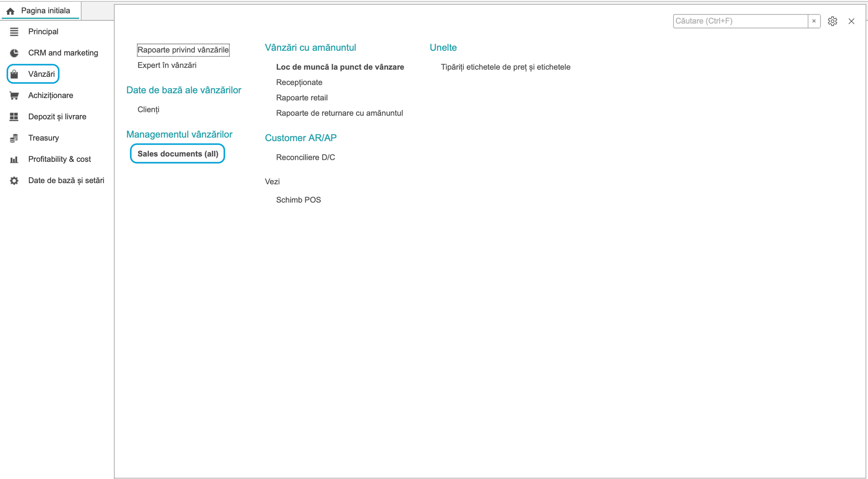Open the Profitability & cost section
868x479 pixels.
click(60, 159)
